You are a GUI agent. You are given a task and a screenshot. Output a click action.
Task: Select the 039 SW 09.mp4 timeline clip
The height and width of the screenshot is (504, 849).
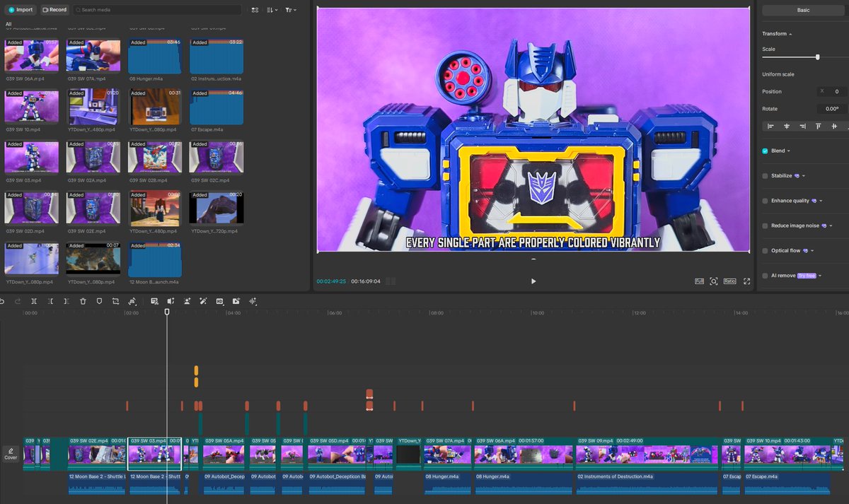(647, 454)
